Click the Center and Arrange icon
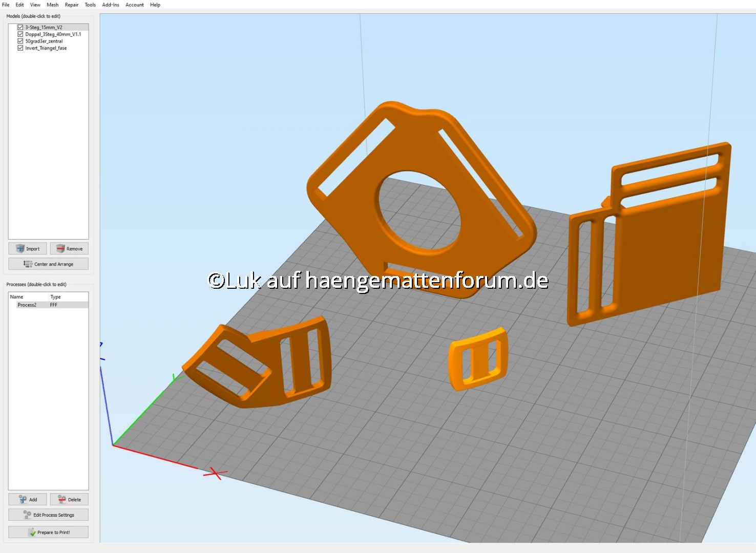Viewport: 756px width, 553px height. pyautogui.click(x=28, y=264)
